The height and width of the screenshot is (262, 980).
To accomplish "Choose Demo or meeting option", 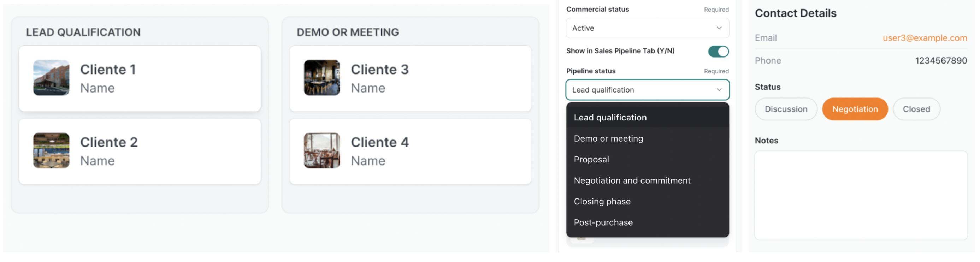I will [608, 138].
